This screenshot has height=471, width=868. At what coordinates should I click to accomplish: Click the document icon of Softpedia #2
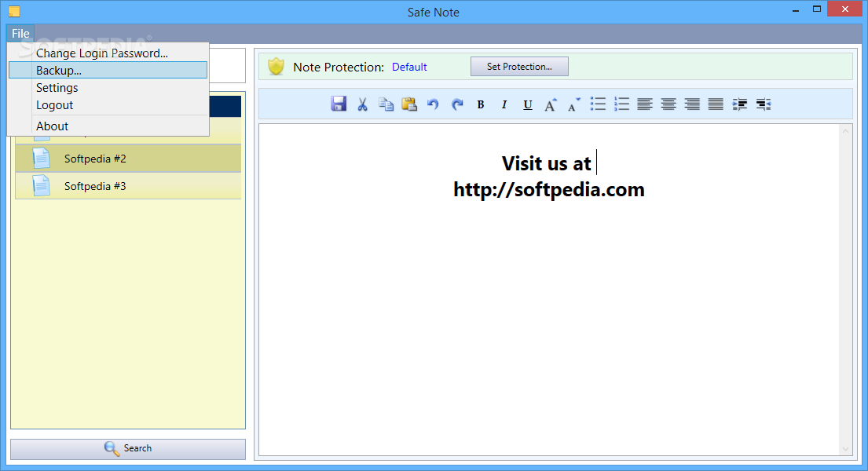coord(41,159)
